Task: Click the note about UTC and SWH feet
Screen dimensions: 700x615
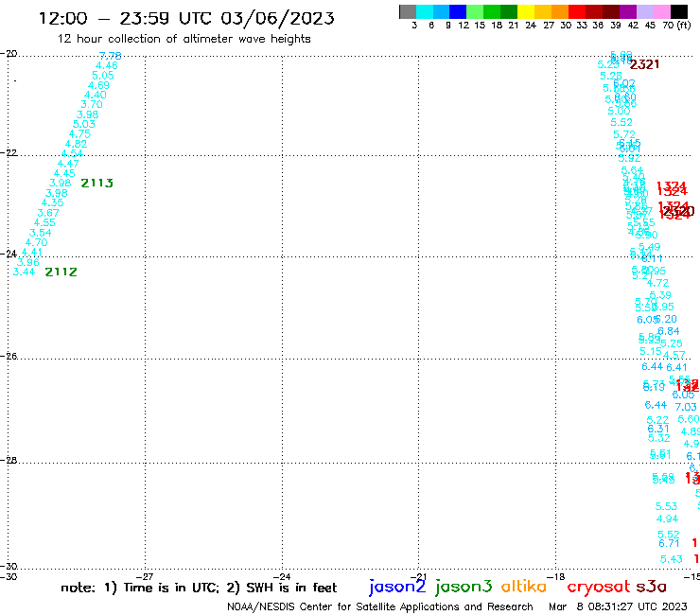Action: [x=199, y=588]
